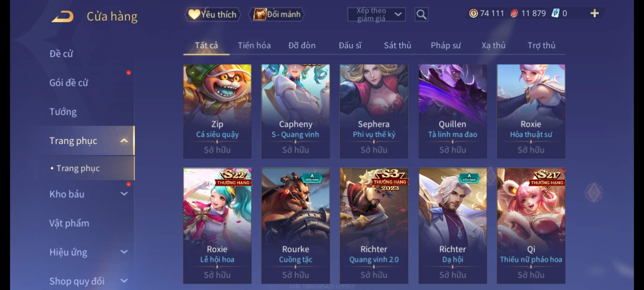Viewport: 644px width, 290px height.
Task: Click the plus icon to add currency
Action: (595, 13)
